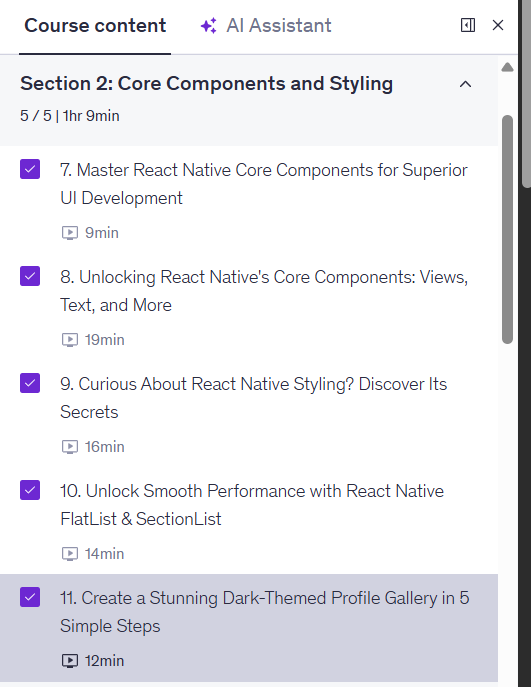Viewport: 531px width, 687px height.
Task: Click the 19min duration label
Action: (105, 340)
